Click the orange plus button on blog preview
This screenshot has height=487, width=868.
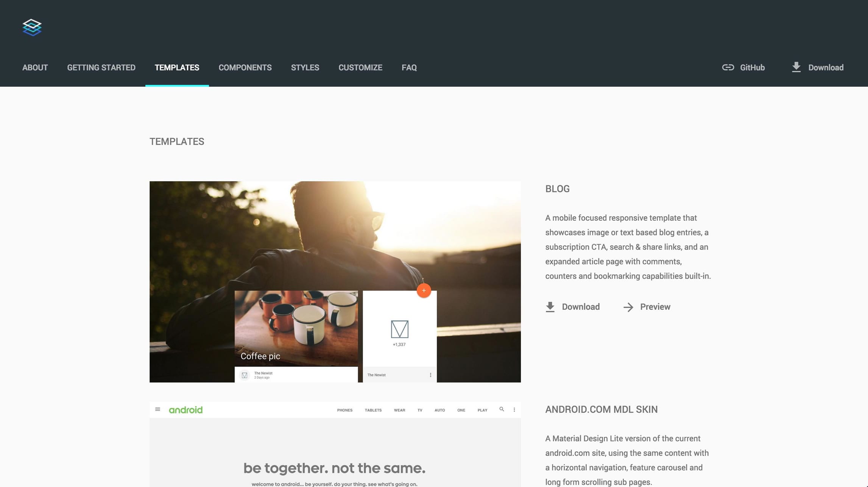pyautogui.click(x=424, y=290)
